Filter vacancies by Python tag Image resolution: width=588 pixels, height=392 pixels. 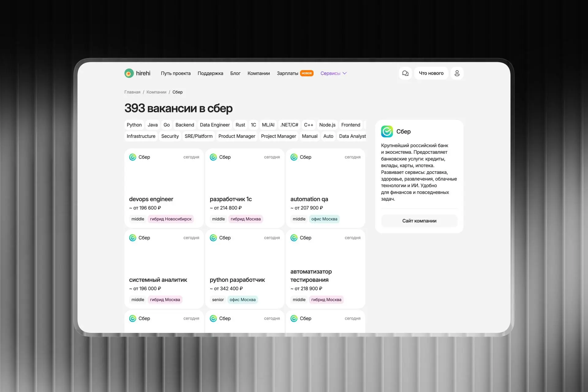click(134, 125)
